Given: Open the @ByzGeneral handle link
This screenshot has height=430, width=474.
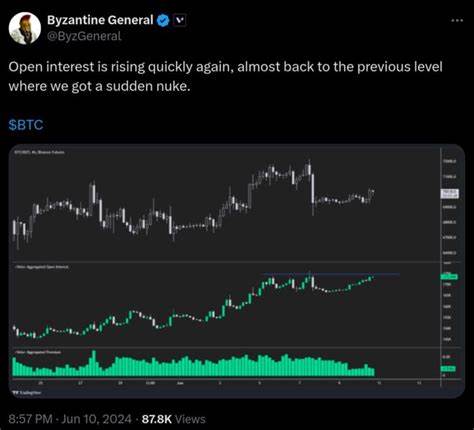Looking at the screenshot, I should [x=84, y=36].
